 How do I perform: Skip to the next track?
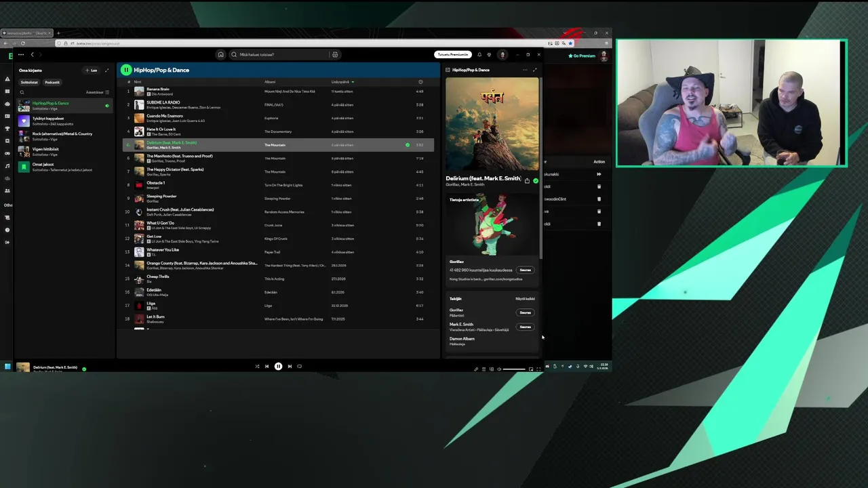point(290,367)
